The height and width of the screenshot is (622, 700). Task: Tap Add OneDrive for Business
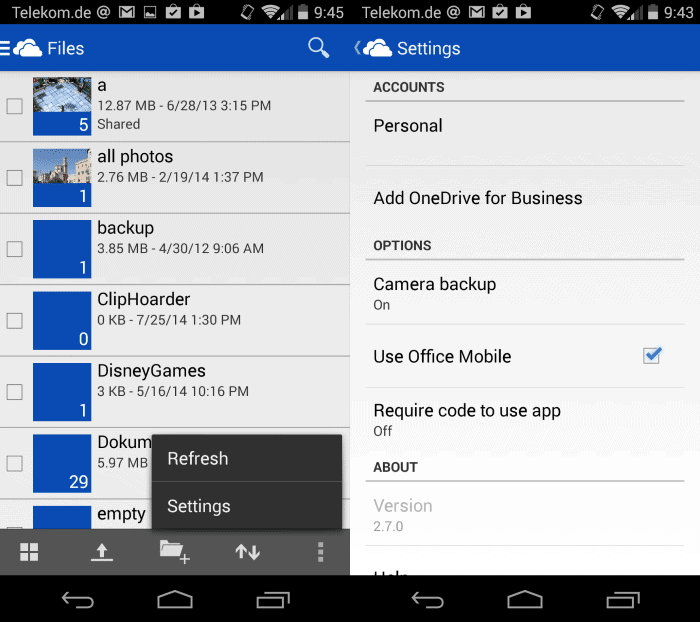[525, 198]
